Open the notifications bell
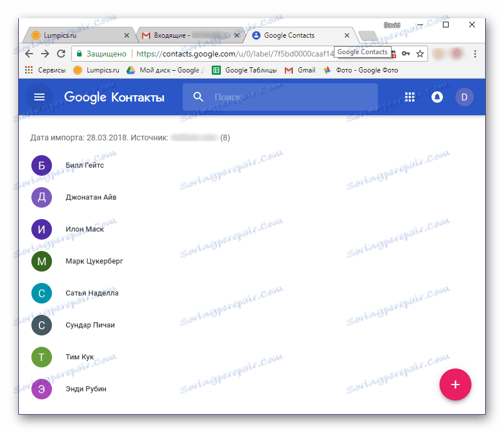504x433 pixels. point(437,97)
